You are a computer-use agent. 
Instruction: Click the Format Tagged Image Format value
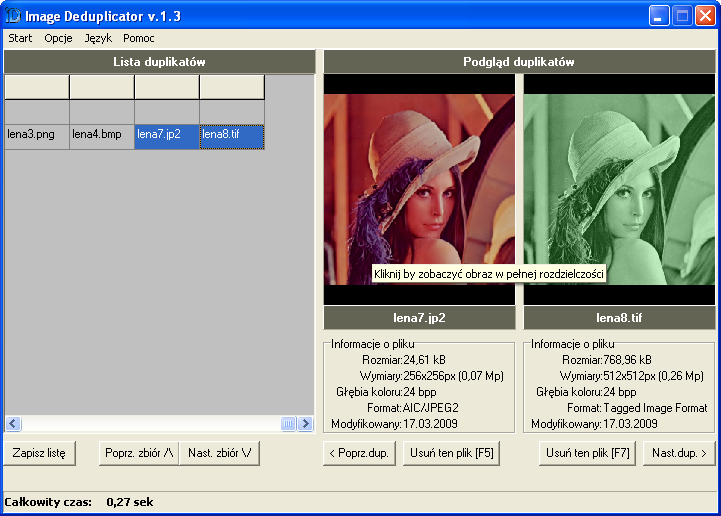point(655,408)
